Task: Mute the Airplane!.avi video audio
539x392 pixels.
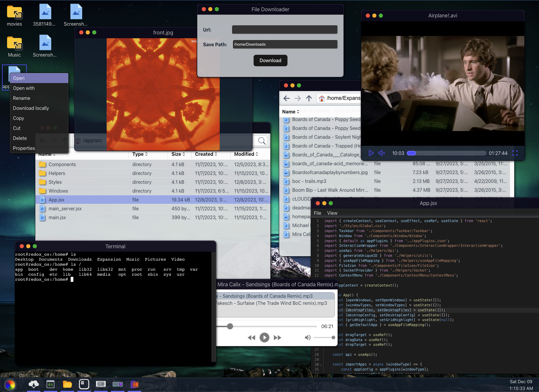Action: (381, 153)
